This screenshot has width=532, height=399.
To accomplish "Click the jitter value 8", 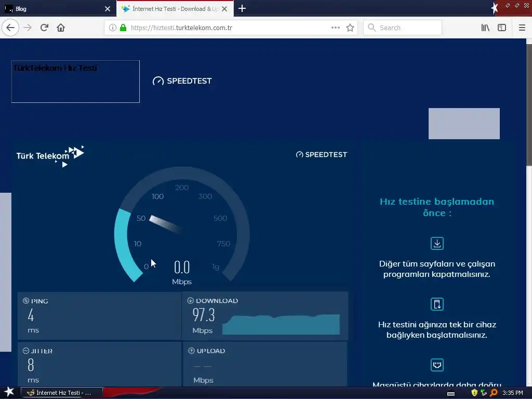I will click(x=31, y=365).
